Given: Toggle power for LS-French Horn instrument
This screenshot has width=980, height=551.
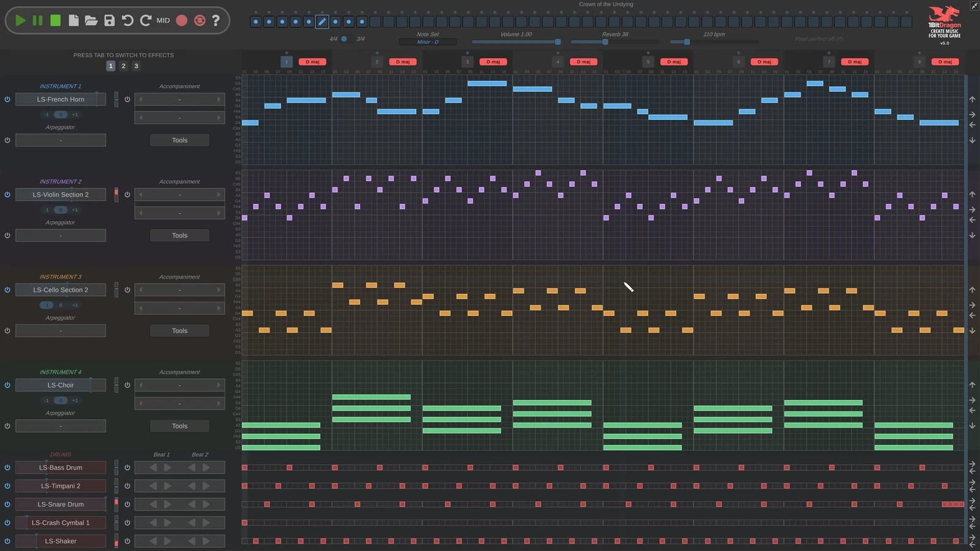Looking at the screenshot, I should tap(7, 99).
